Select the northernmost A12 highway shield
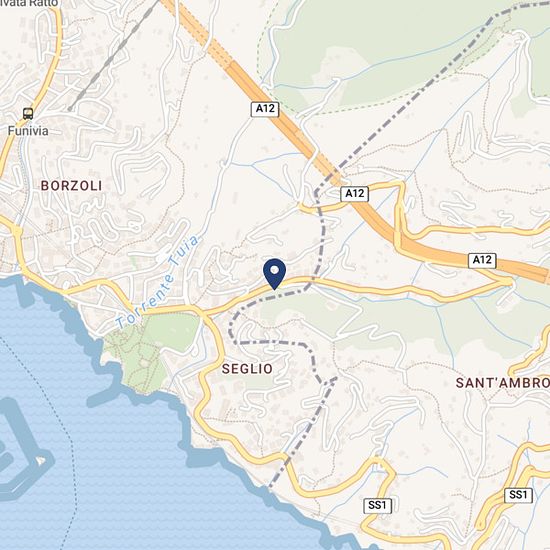This screenshot has height=550, width=550. click(x=265, y=109)
